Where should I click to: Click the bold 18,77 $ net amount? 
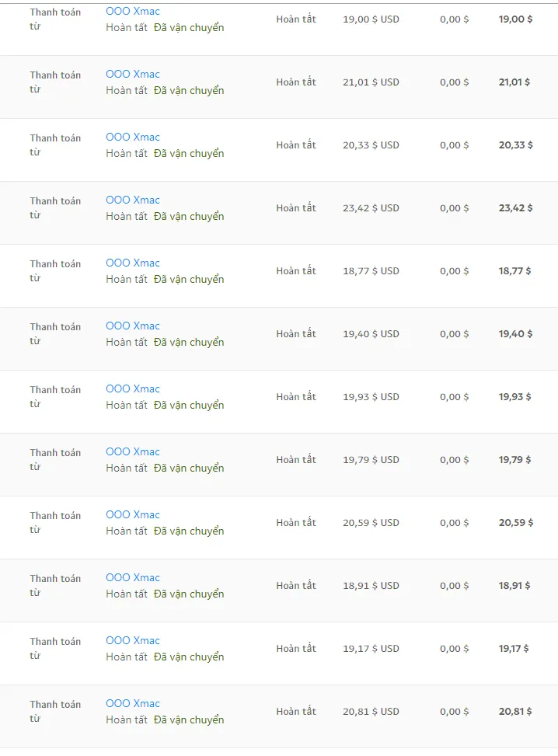(514, 271)
